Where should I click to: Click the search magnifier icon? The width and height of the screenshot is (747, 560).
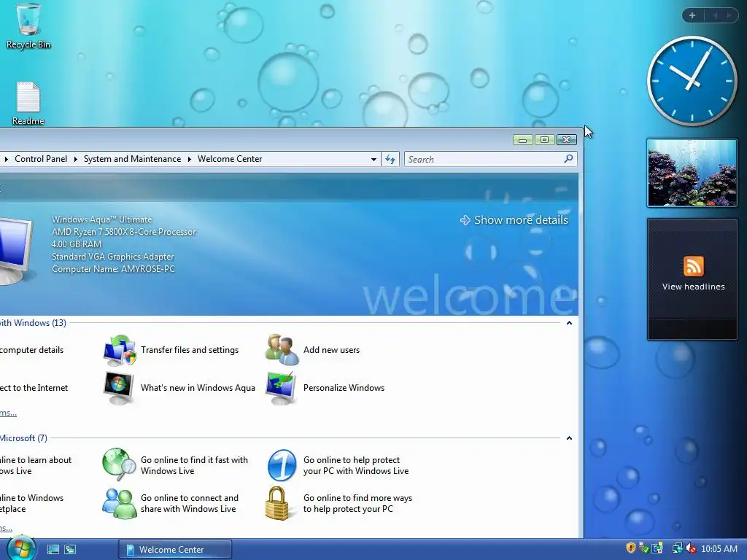pos(568,158)
